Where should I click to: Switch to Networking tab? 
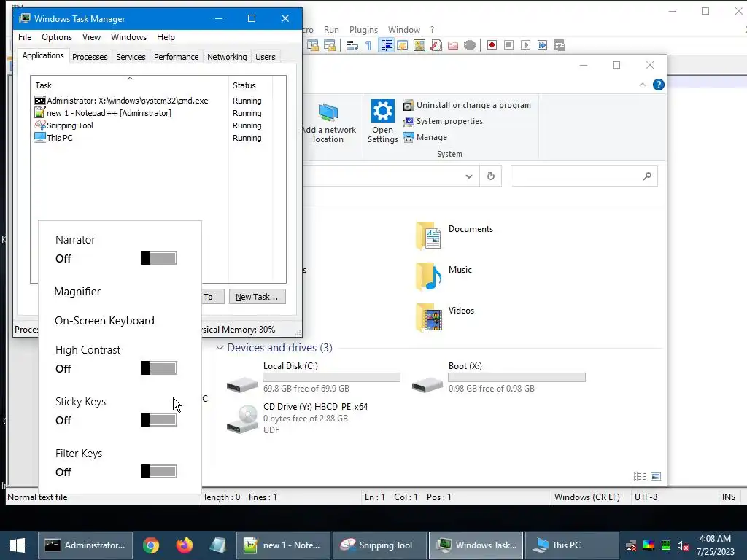click(227, 57)
